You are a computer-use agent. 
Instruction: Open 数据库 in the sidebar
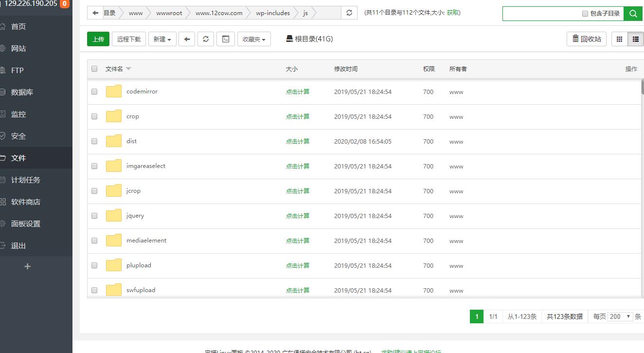22,92
